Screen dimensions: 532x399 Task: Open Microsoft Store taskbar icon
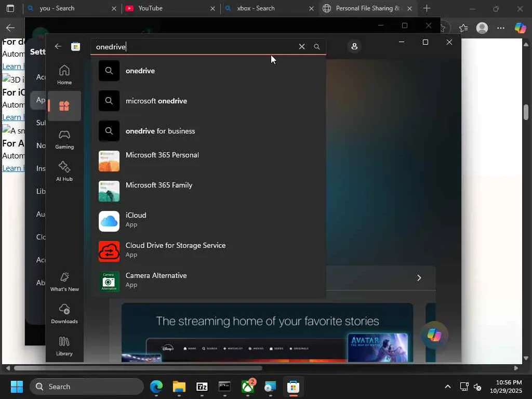pyautogui.click(x=293, y=387)
